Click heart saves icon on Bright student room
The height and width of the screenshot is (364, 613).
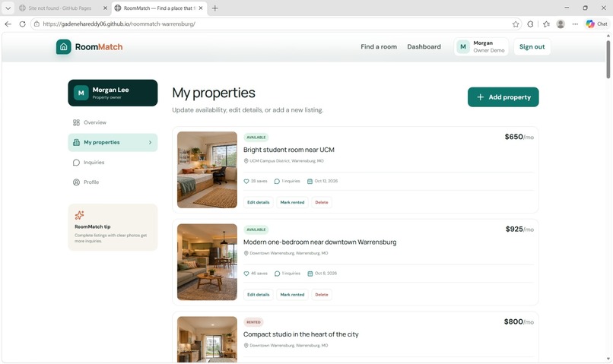(x=246, y=181)
